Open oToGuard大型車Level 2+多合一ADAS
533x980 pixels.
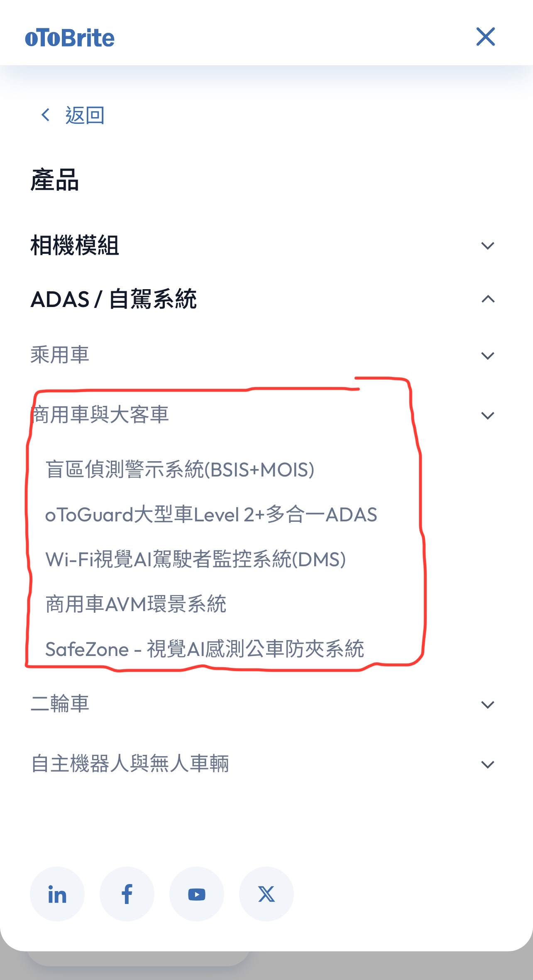[x=211, y=514]
